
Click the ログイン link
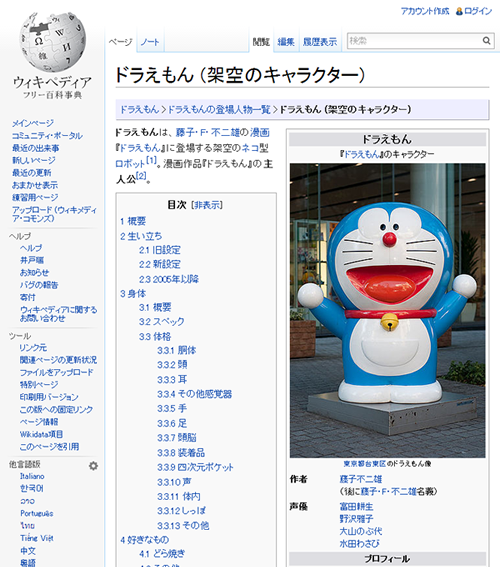coord(478,12)
